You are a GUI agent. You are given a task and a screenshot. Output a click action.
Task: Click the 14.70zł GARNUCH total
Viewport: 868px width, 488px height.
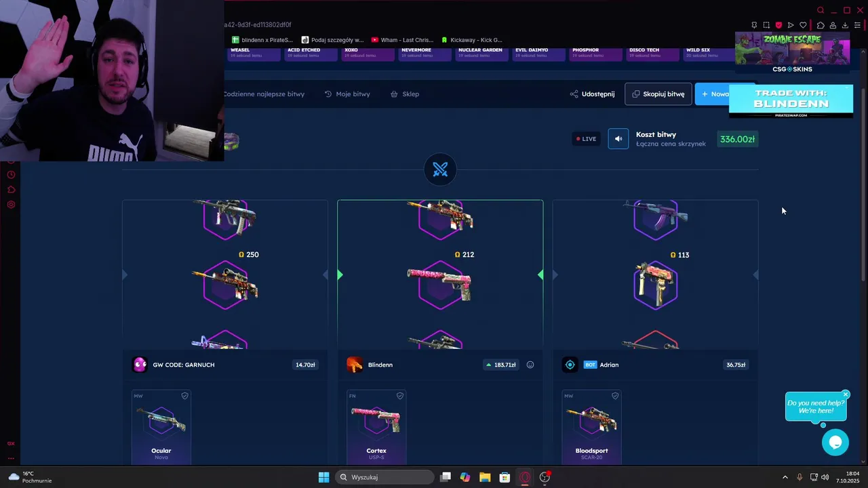[x=305, y=365]
